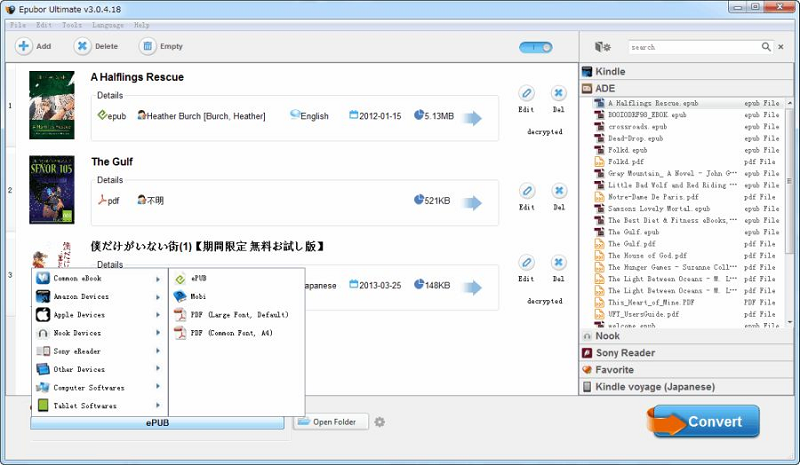The image size is (800, 465).
Task: Click the Delete toolbar icon
Action: tap(82, 46)
